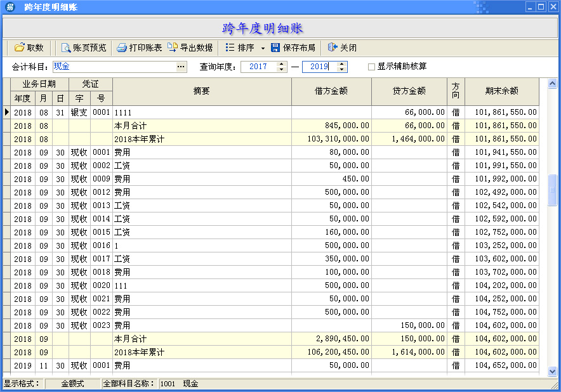
Task: Click 打印账表 printer icon
Action: (122, 48)
